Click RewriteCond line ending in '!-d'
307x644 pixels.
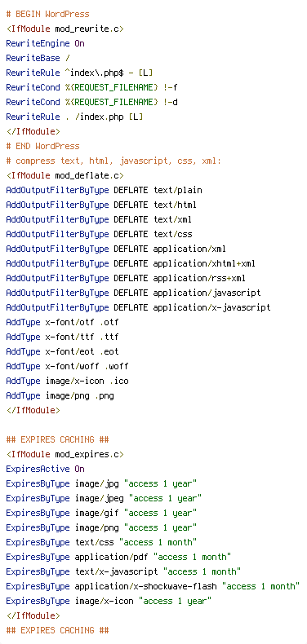click(91, 102)
